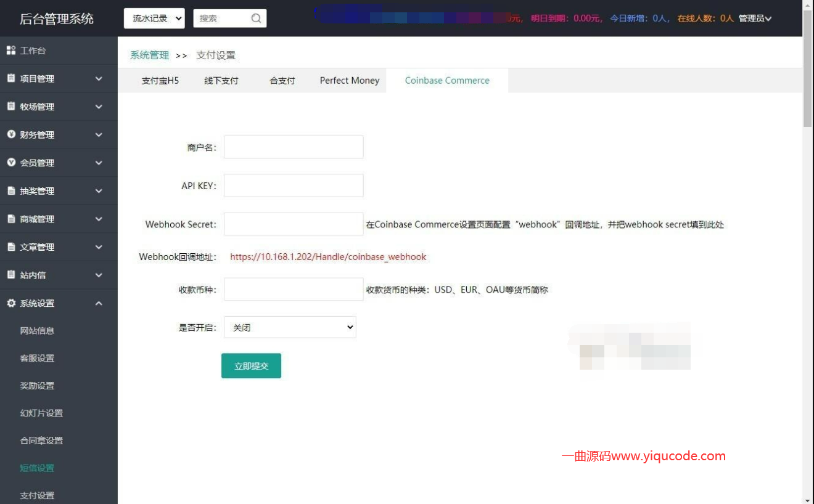The height and width of the screenshot is (504, 814).
Task: Focus the Webhook Secret input field
Action: tap(294, 224)
